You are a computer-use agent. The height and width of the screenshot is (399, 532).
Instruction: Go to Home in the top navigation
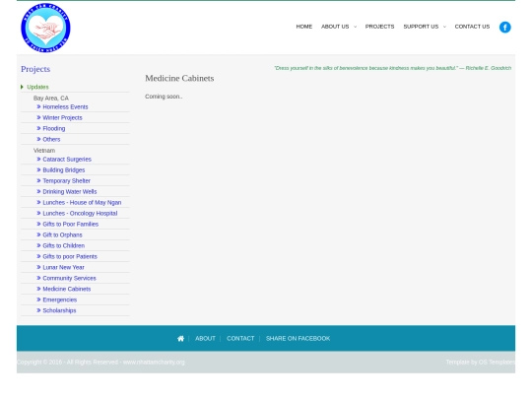tap(304, 27)
